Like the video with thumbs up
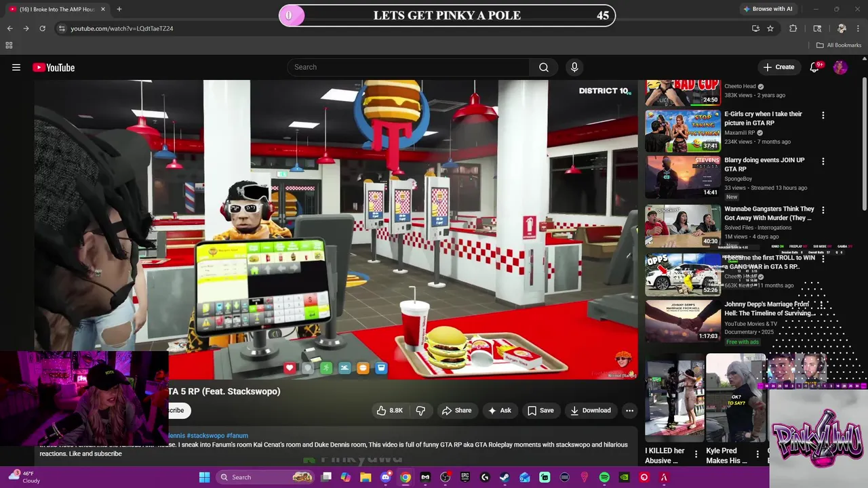Viewport: 868px width, 488px height. (390, 410)
